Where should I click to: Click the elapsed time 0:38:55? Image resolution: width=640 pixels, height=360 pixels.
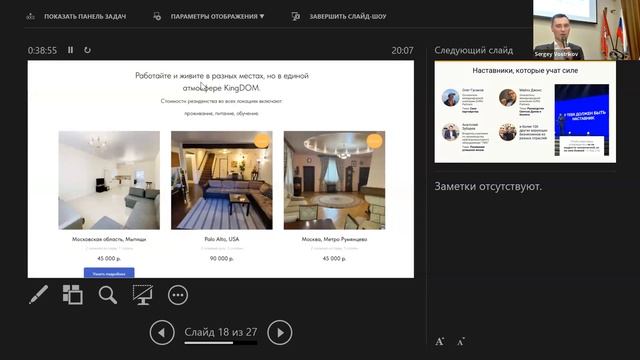tap(42, 50)
